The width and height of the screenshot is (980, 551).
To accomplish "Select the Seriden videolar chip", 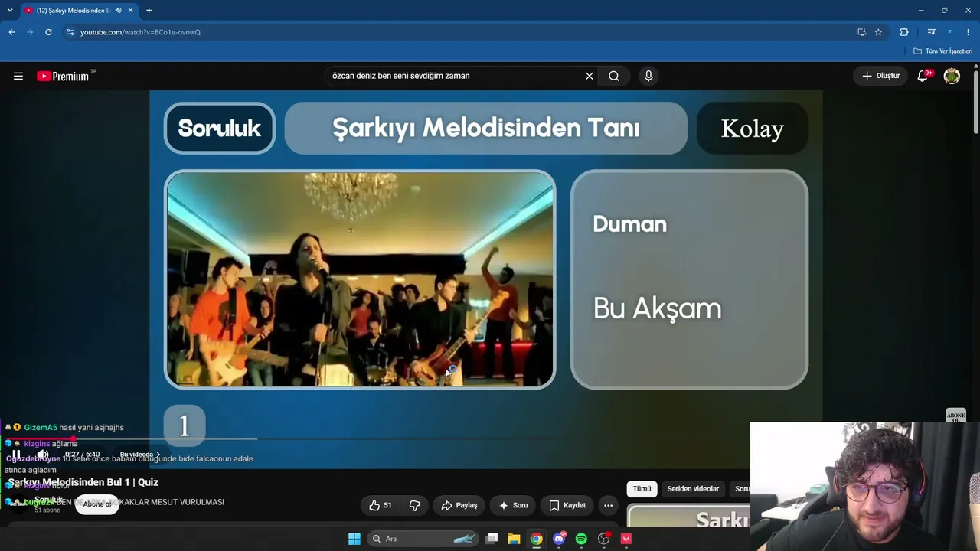I will tap(693, 489).
